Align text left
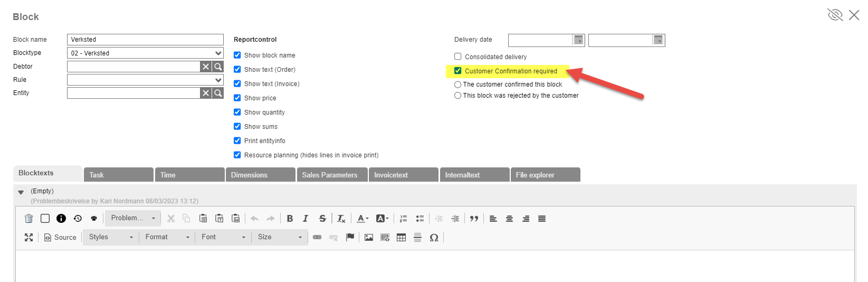This screenshot has height=282, width=868. pyautogui.click(x=493, y=219)
